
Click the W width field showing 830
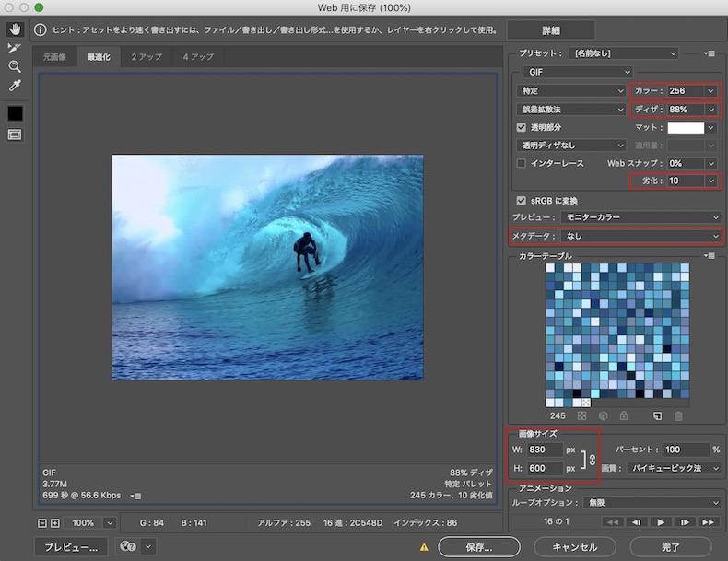[545, 450]
